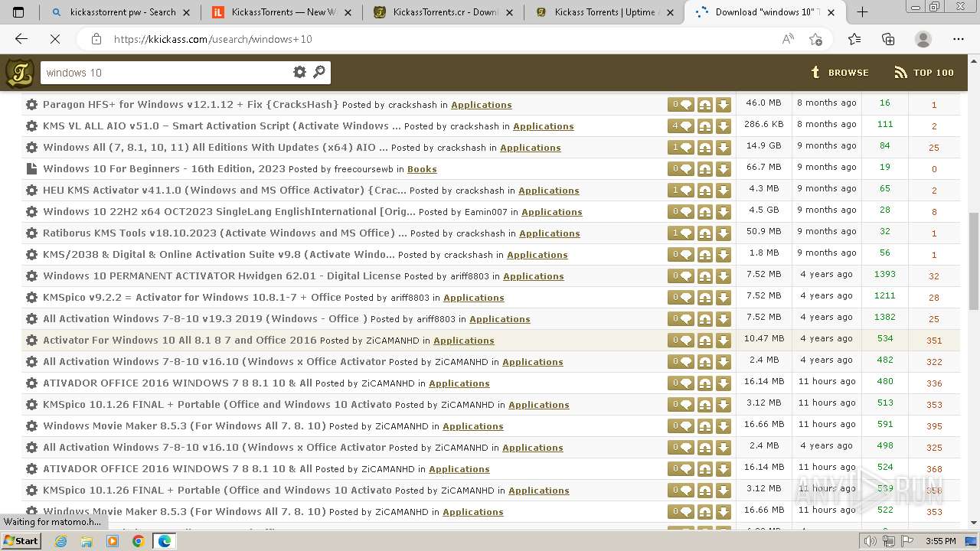Click the address bar URL kkickass.com
The width and height of the screenshot is (980, 551).
click(x=213, y=39)
